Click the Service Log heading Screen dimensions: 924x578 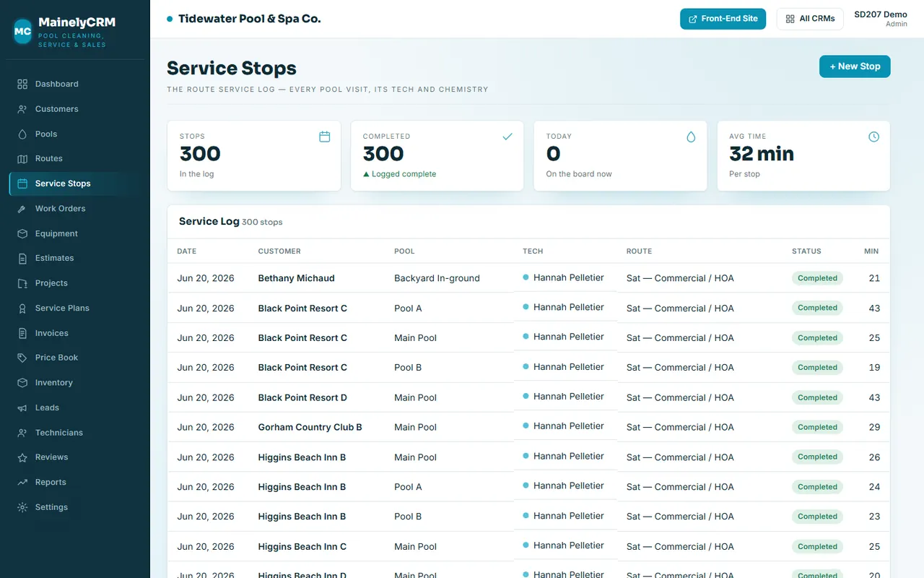(209, 221)
